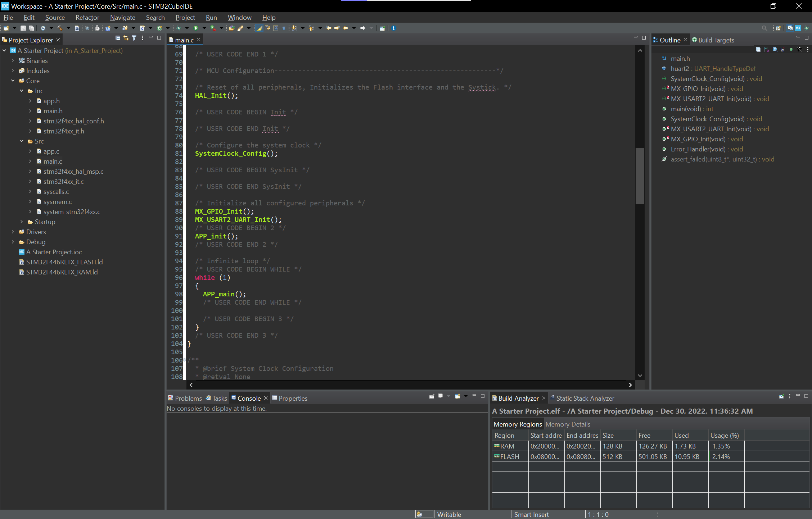Switch to the Memory Details tab
The width and height of the screenshot is (812, 519).
pyautogui.click(x=568, y=424)
